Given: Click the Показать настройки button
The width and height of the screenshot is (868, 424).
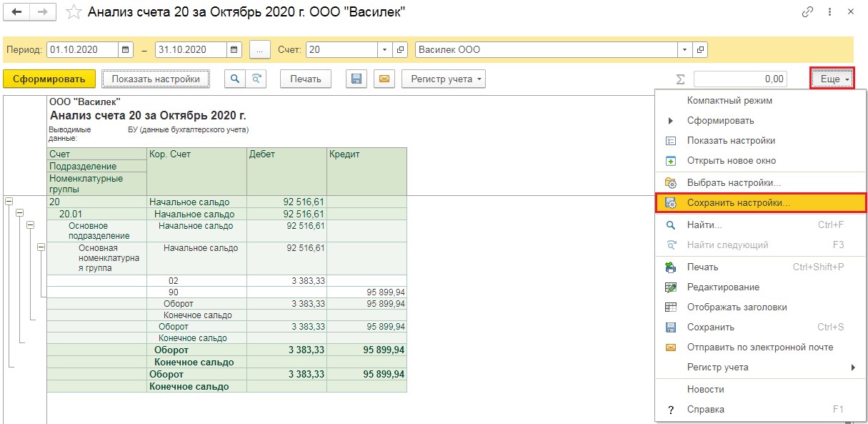Looking at the screenshot, I should tap(156, 79).
